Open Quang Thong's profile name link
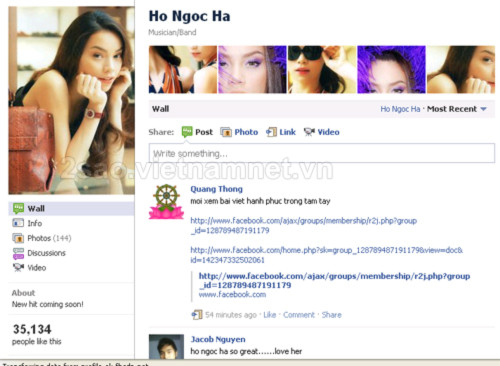500x366 pixels. point(216,189)
